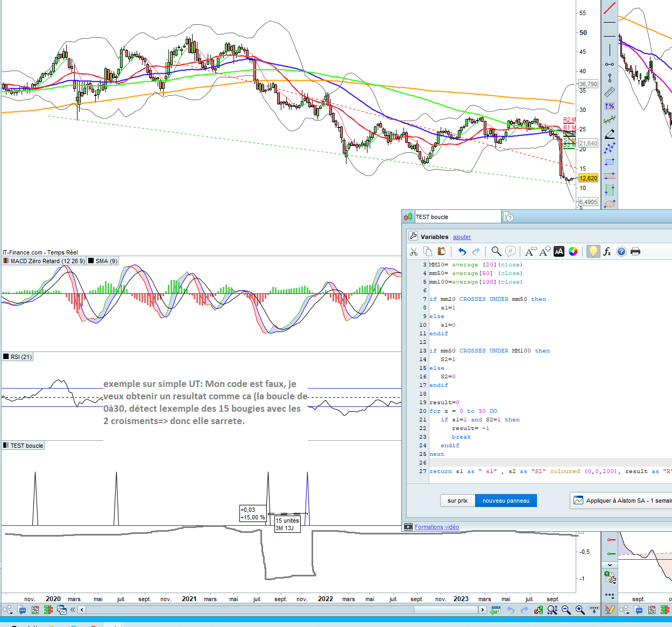The height and width of the screenshot is (627, 672).
Task: Open search magnifier in code editor
Action: coord(496,251)
